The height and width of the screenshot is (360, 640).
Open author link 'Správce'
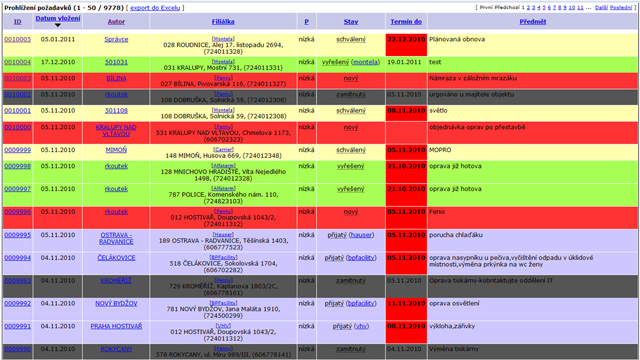(x=116, y=40)
